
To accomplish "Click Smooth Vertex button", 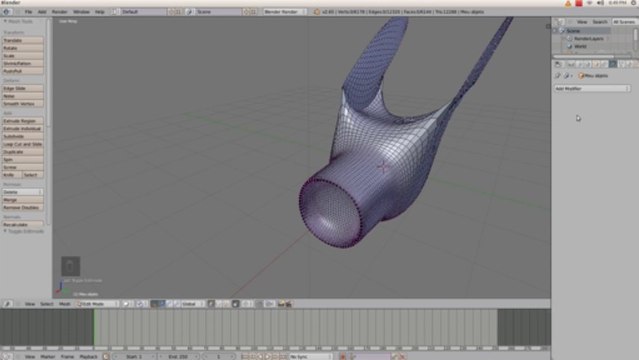I will point(23,104).
